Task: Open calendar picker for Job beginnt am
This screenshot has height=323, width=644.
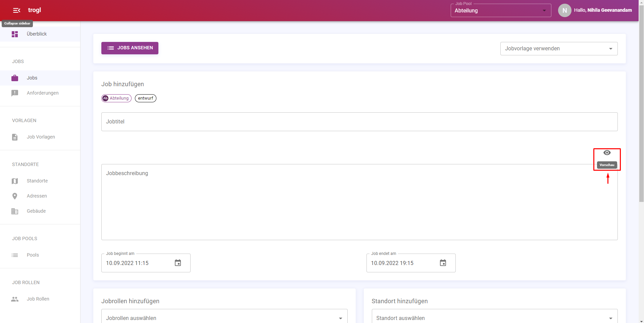Action: coord(178,263)
